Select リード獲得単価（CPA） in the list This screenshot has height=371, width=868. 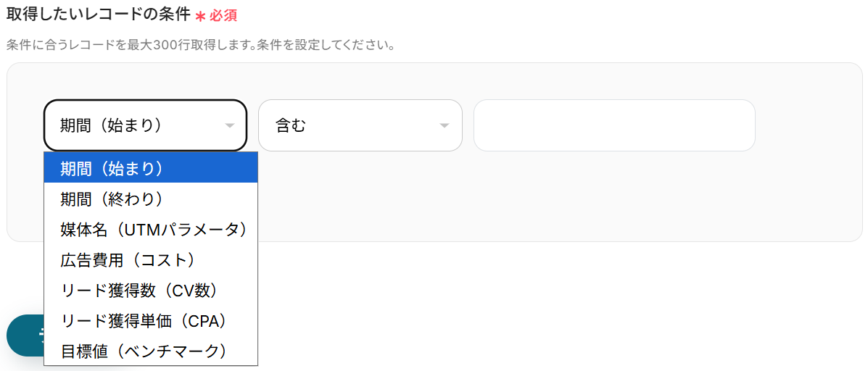point(151,320)
